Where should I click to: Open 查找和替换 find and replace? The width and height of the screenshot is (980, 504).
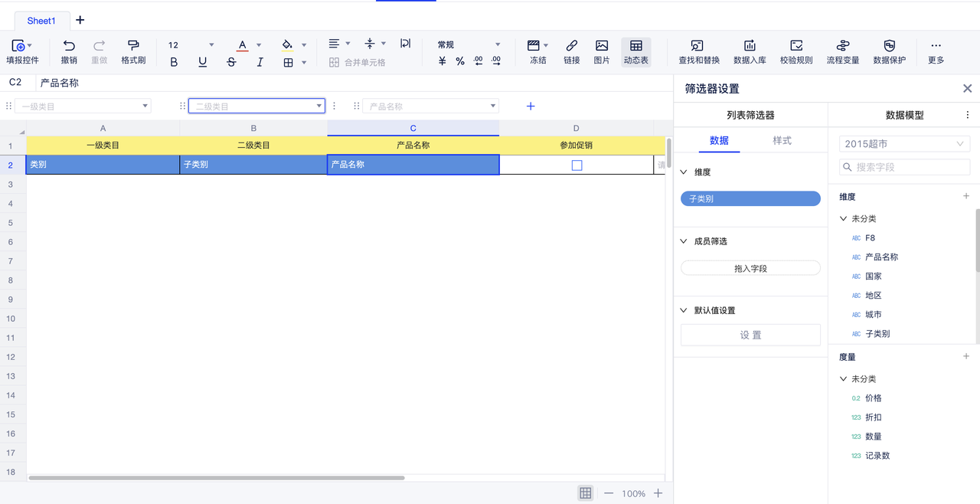(x=698, y=46)
